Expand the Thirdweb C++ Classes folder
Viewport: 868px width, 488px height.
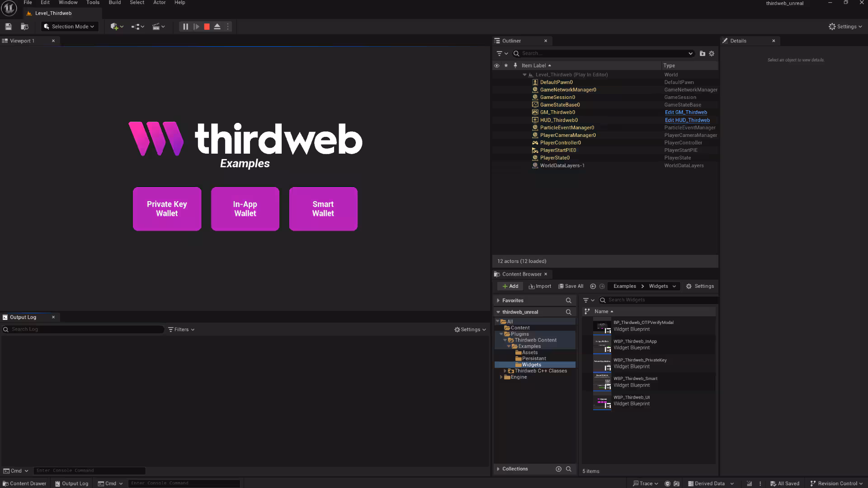505,371
